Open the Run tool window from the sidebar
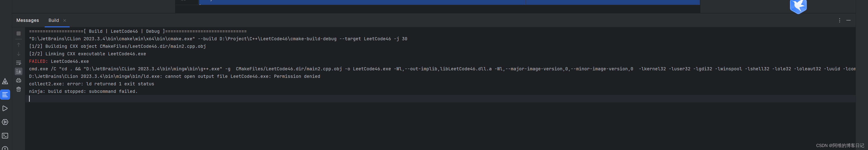The width and height of the screenshot is (868, 150). (5, 108)
